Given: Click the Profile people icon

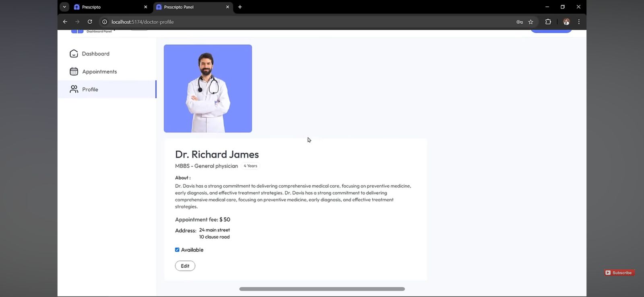Looking at the screenshot, I should click(74, 89).
